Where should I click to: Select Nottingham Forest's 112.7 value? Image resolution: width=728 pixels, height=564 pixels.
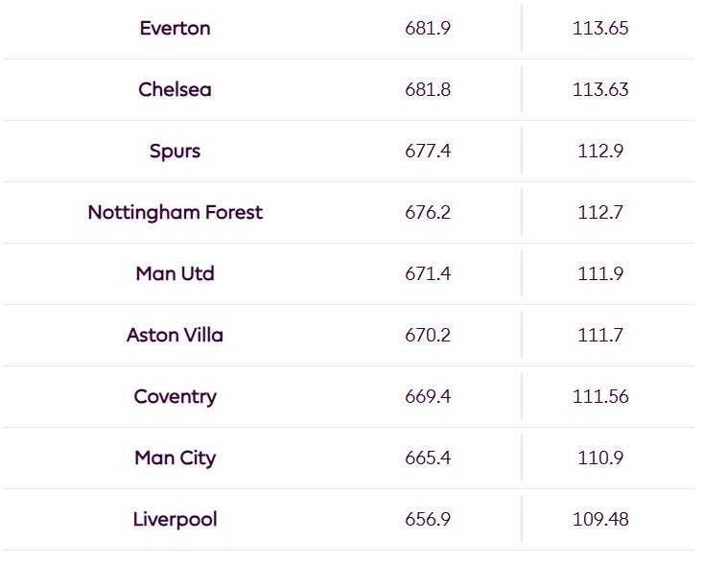click(600, 213)
